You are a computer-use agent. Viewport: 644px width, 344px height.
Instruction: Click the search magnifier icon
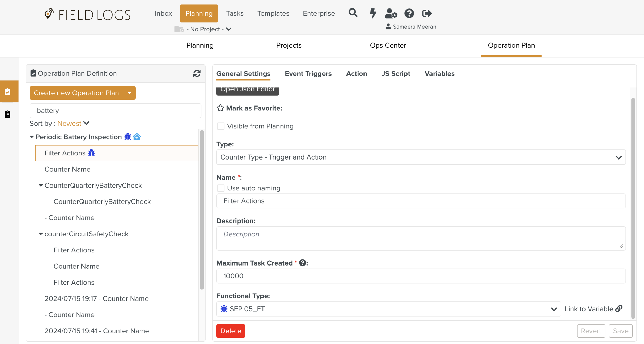coord(353,13)
